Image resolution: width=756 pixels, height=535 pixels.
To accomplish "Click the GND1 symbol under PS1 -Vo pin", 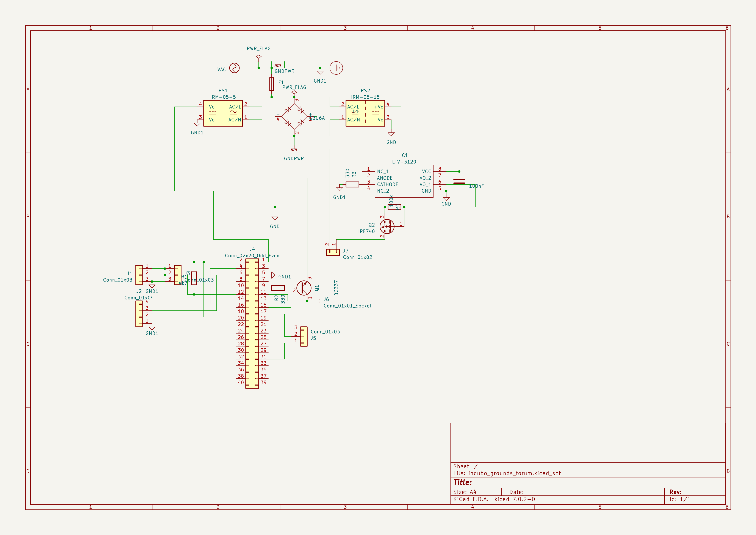I will pos(197,124).
